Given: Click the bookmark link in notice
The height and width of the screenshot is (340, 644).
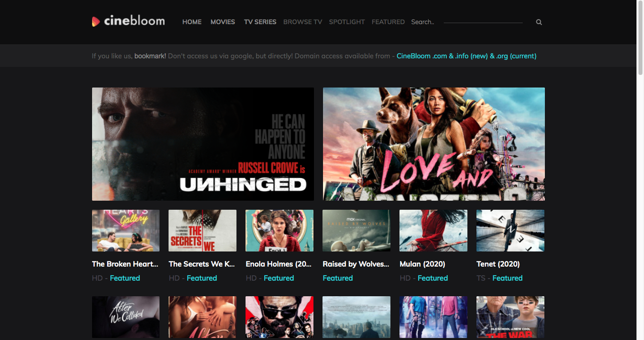Looking at the screenshot, I should click(150, 56).
